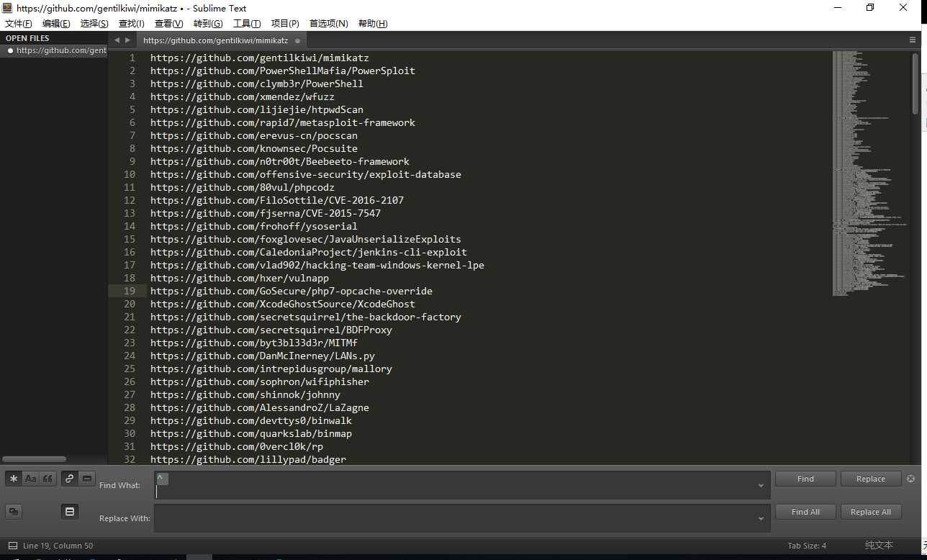This screenshot has width=927, height=560.
Task: Click the hxer/vulnapp URL line
Action: pos(240,278)
